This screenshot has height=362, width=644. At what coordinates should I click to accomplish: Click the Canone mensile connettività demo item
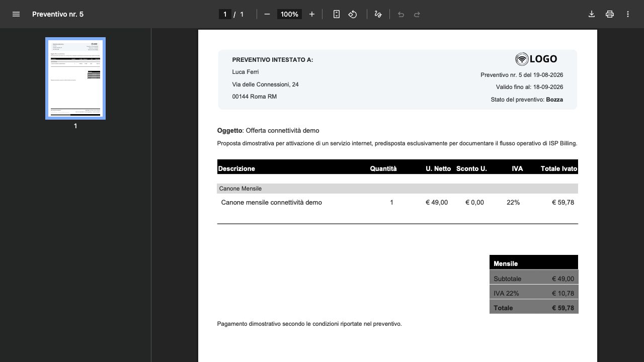click(272, 203)
